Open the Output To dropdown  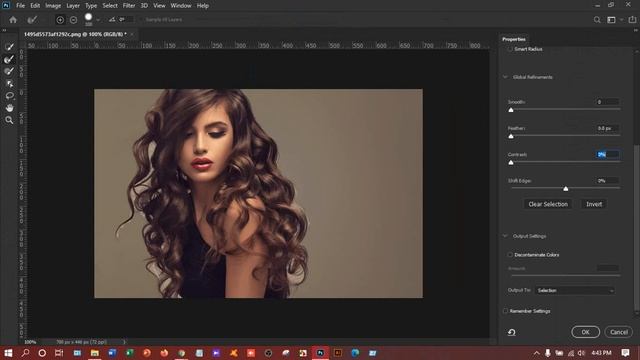pos(575,291)
